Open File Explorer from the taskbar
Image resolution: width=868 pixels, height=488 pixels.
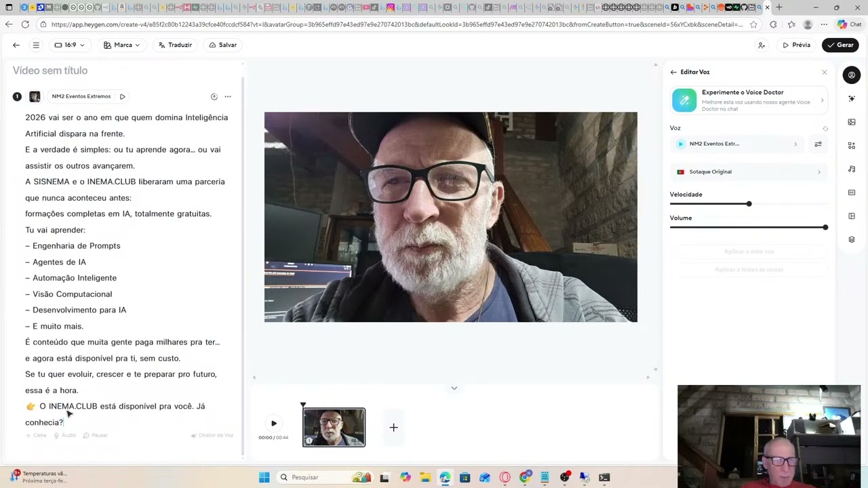425,477
